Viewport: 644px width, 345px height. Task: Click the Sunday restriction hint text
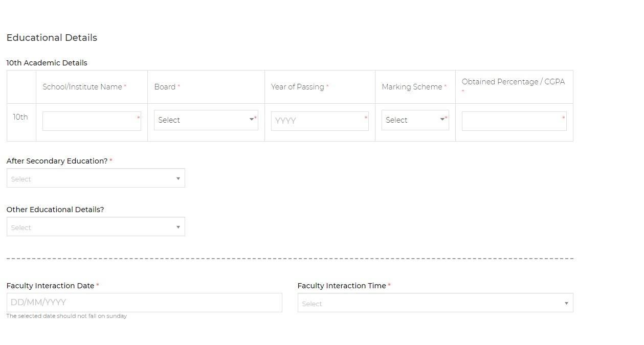click(x=66, y=316)
